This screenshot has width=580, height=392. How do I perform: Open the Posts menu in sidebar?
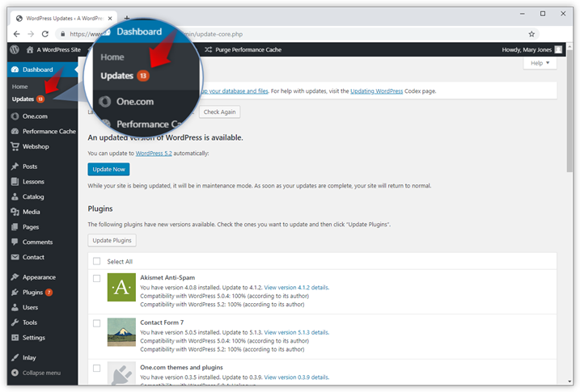[29, 166]
